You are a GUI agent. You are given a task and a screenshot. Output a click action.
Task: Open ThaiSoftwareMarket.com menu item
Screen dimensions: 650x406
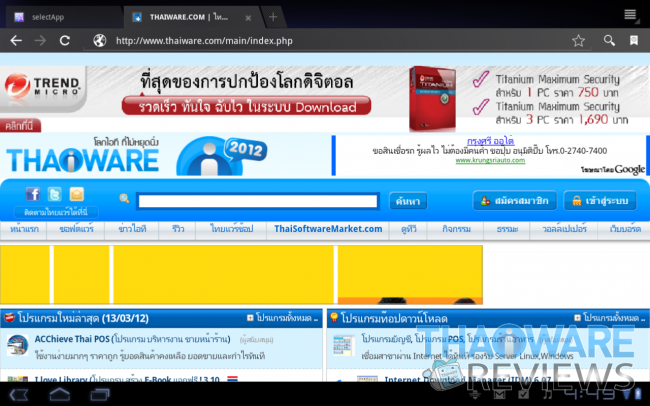(x=328, y=229)
